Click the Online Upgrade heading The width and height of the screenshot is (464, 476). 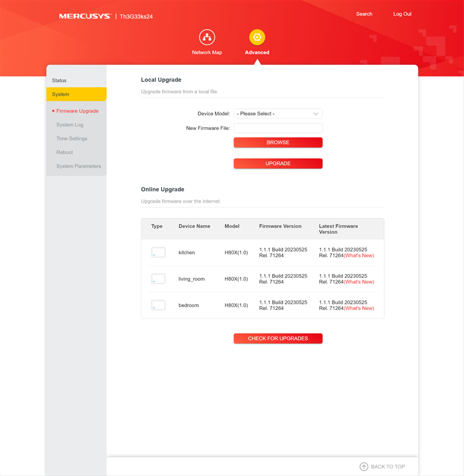pyautogui.click(x=163, y=190)
